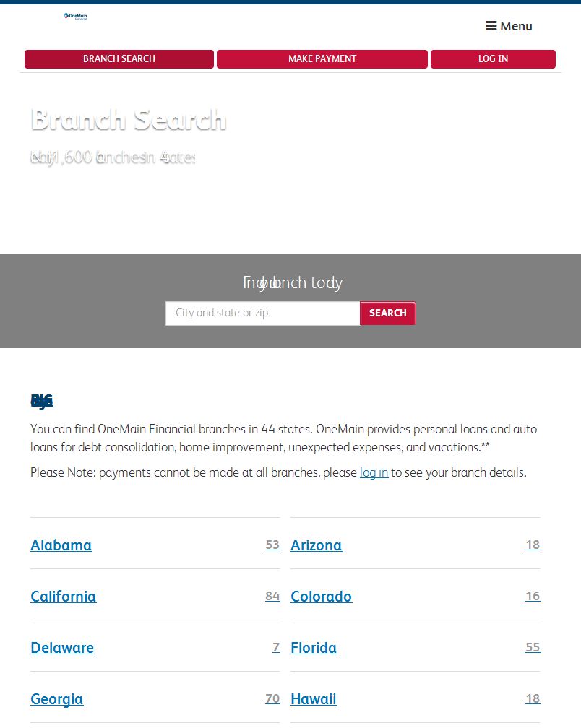
Task: View Georgia branch locations
Action: [x=56, y=699]
